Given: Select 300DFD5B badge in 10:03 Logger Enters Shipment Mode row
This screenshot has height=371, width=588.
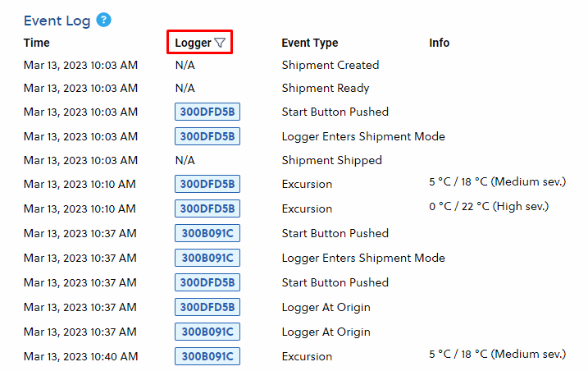Looking at the screenshot, I should click(207, 136).
